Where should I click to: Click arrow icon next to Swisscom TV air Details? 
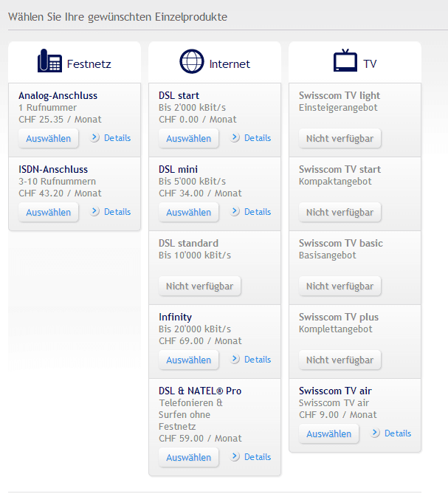(x=375, y=433)
